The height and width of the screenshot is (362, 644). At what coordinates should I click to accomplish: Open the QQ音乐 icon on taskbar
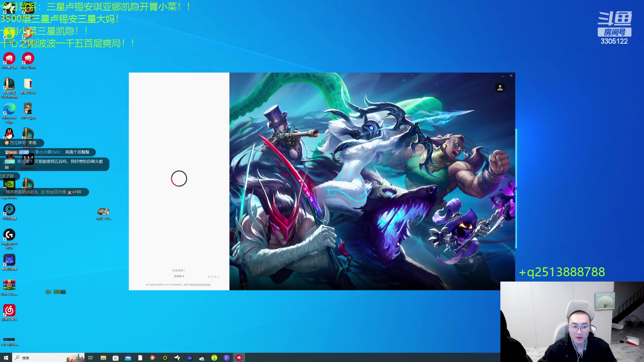pos(214,358)
